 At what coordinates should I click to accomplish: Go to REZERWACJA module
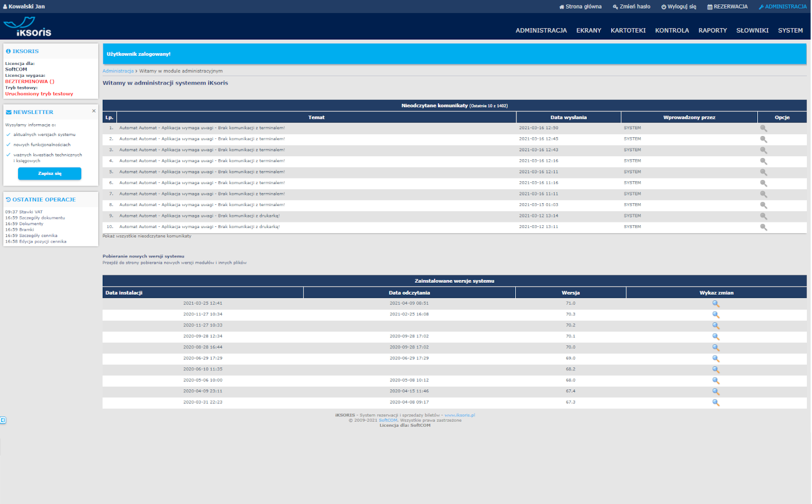tap(727, 7)
